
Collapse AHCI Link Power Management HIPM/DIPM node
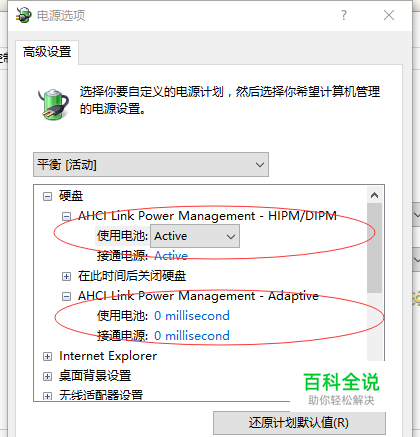66,216
